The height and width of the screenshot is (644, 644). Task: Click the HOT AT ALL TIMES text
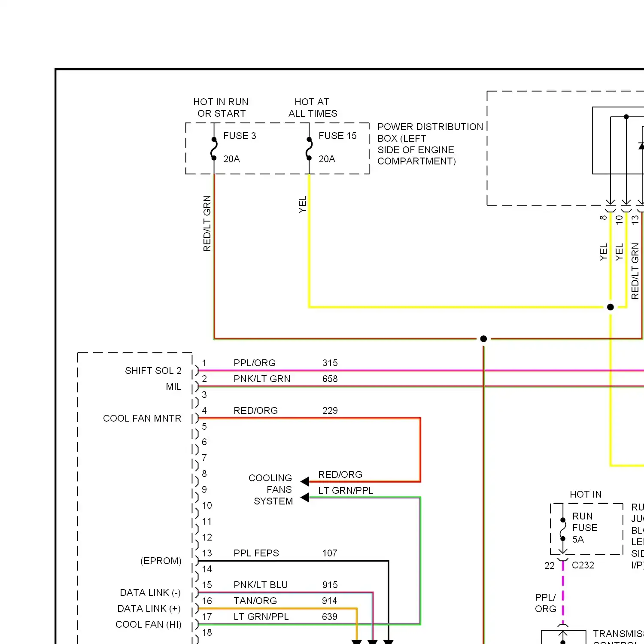point(313,108)
